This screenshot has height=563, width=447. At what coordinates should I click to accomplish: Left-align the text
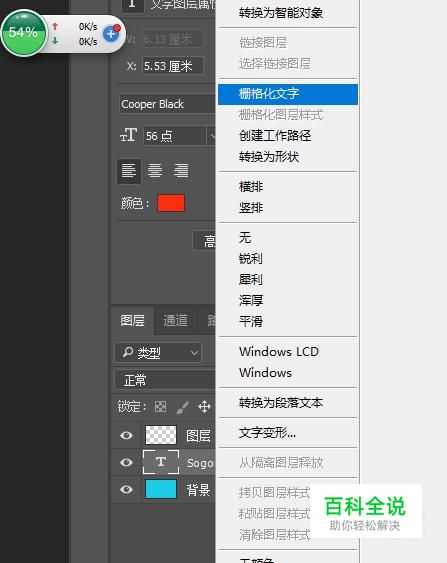(129, 171)
